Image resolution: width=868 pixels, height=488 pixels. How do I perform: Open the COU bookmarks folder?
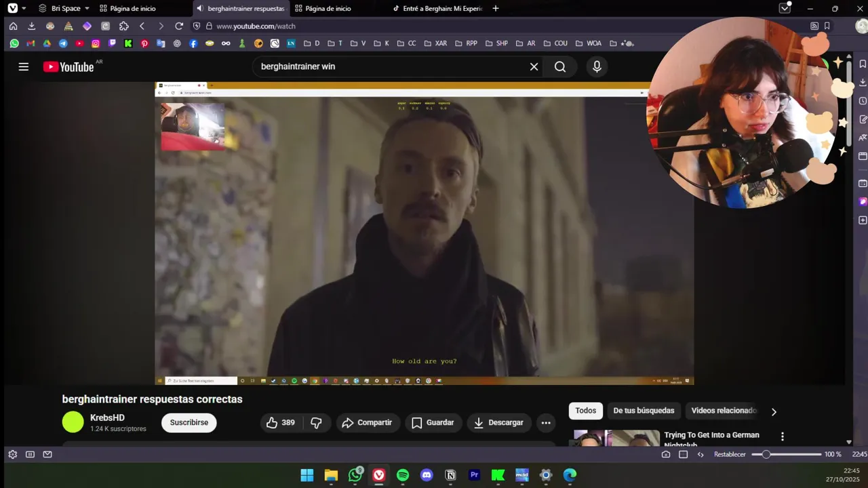click(x=555, y=43)
